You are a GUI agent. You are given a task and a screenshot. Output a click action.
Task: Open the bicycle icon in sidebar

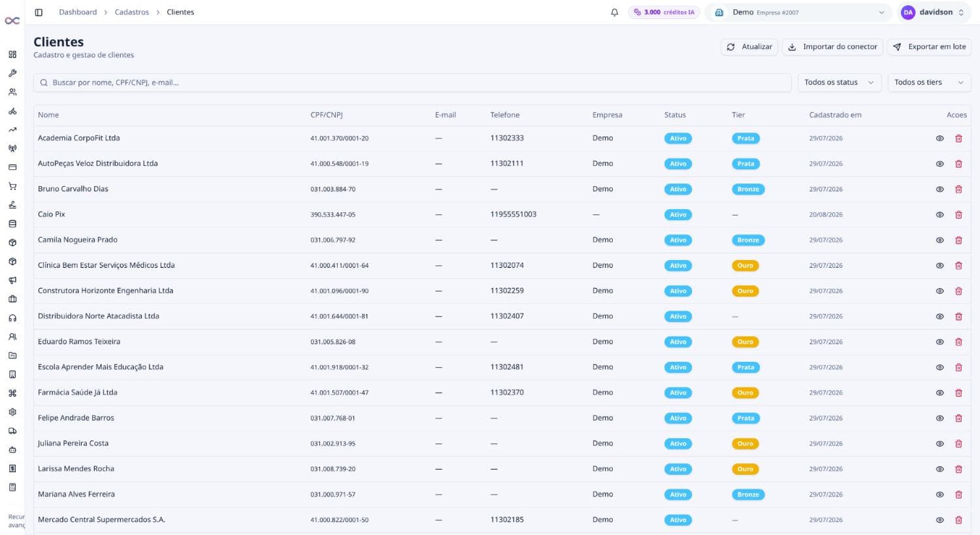pos(12,111)
